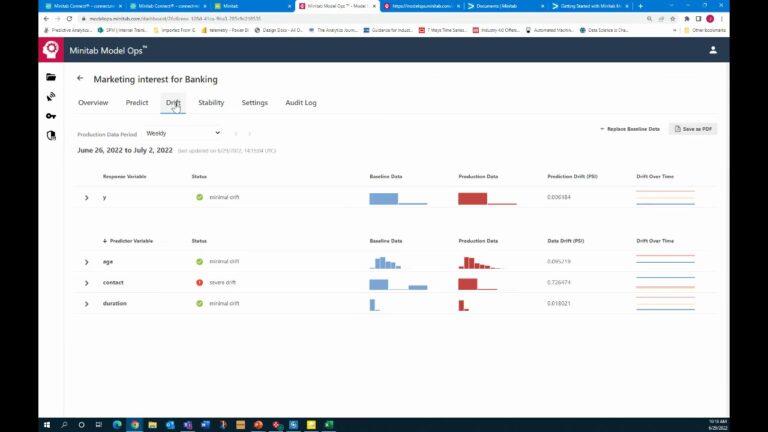Viewport: 768px width, 432px height.
Task: Switch to the Stability tab
Action: (211, 102)
